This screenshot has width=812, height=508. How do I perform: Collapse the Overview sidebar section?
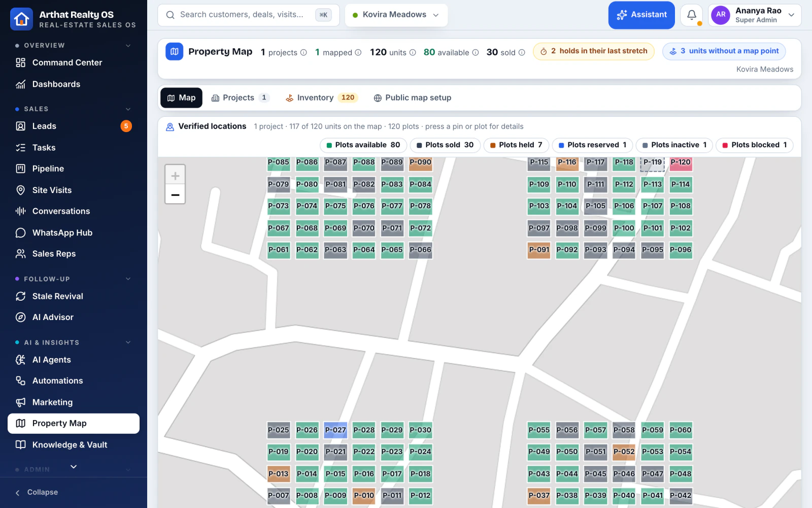coord(128,46)
